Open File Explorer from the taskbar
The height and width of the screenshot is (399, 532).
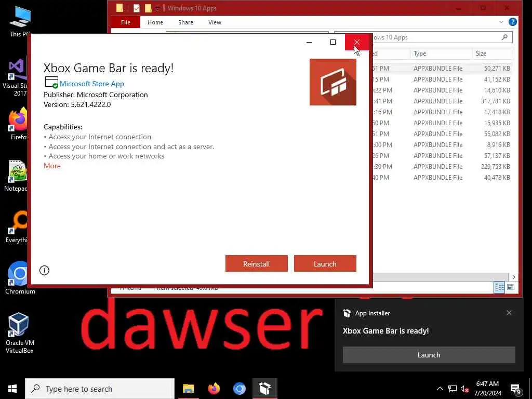[x=188, y=389]
